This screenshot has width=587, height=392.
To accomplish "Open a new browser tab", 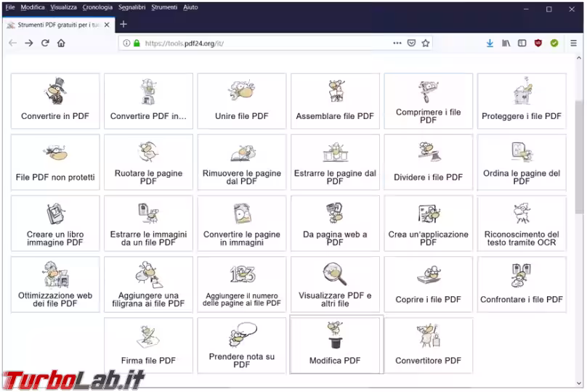I will pos(124,24).
